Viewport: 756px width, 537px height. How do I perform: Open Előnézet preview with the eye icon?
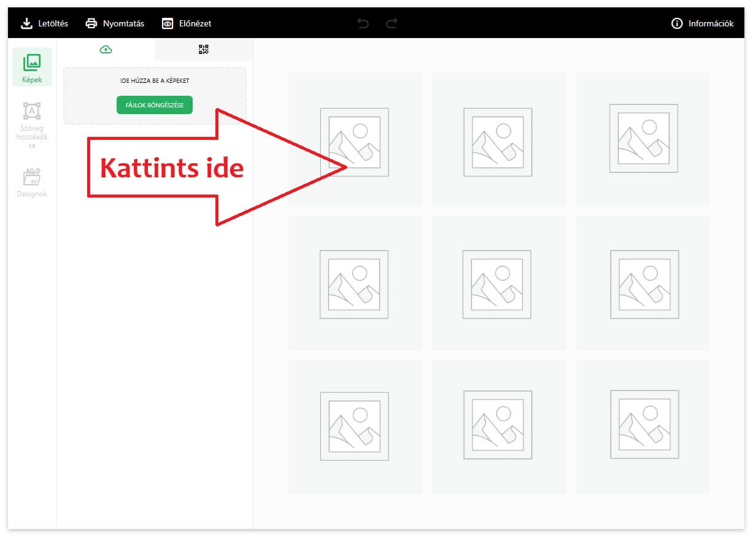tap(168, 23)
